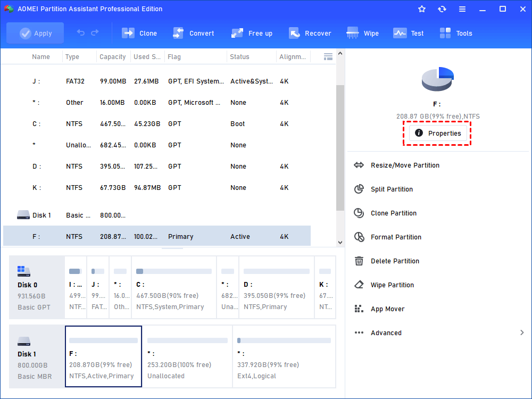Screen dimensions: 532x399
Task: Select the K: partition block in Disk 0
Action: tap(325, 287)
